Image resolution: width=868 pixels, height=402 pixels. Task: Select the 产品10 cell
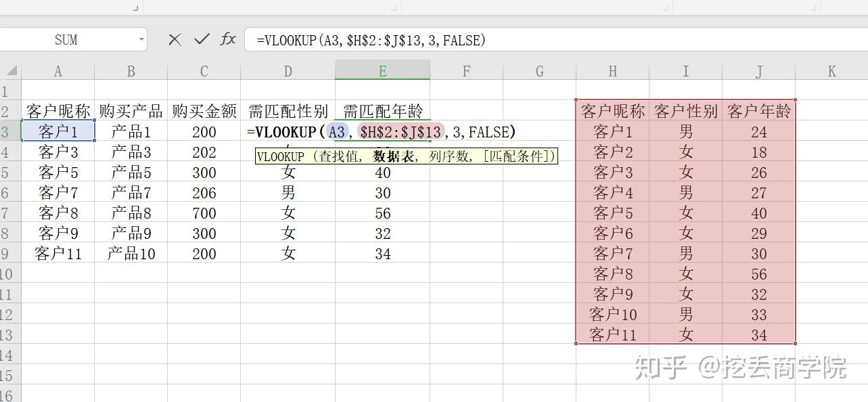pyautogui.click(x=131, y=253)
